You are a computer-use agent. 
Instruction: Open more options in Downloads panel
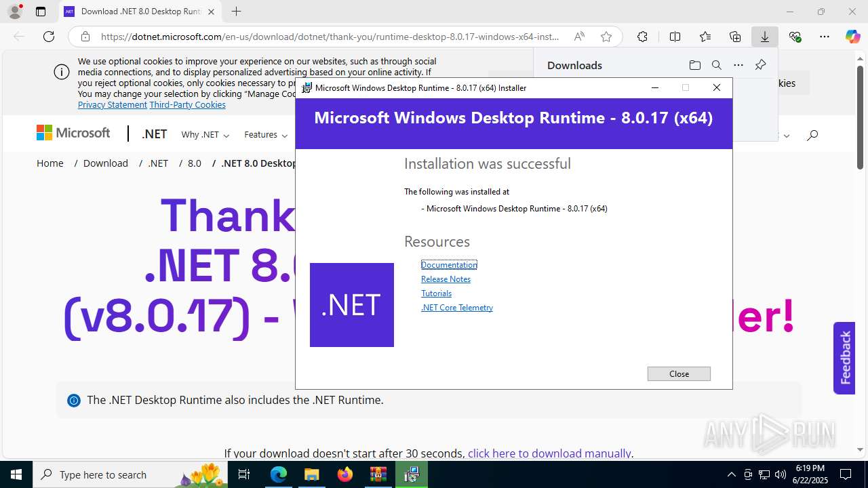coord(738,65)
